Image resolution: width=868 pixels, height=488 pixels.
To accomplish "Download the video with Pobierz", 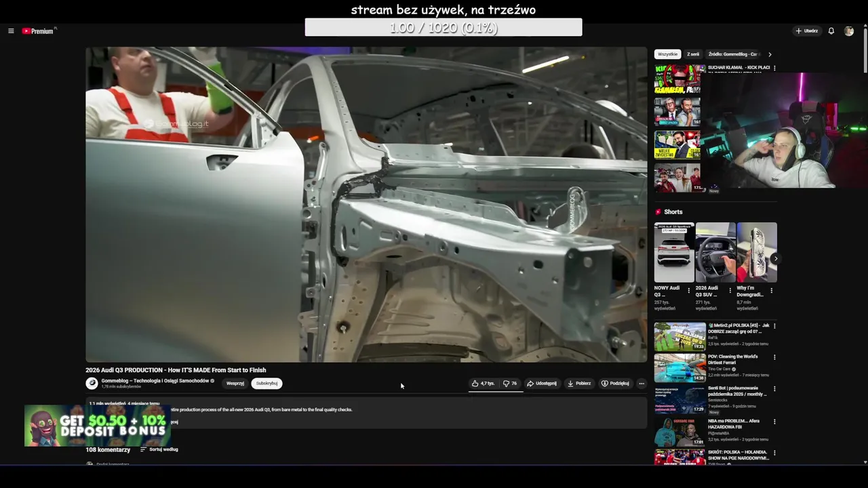I will pos(579,384).
